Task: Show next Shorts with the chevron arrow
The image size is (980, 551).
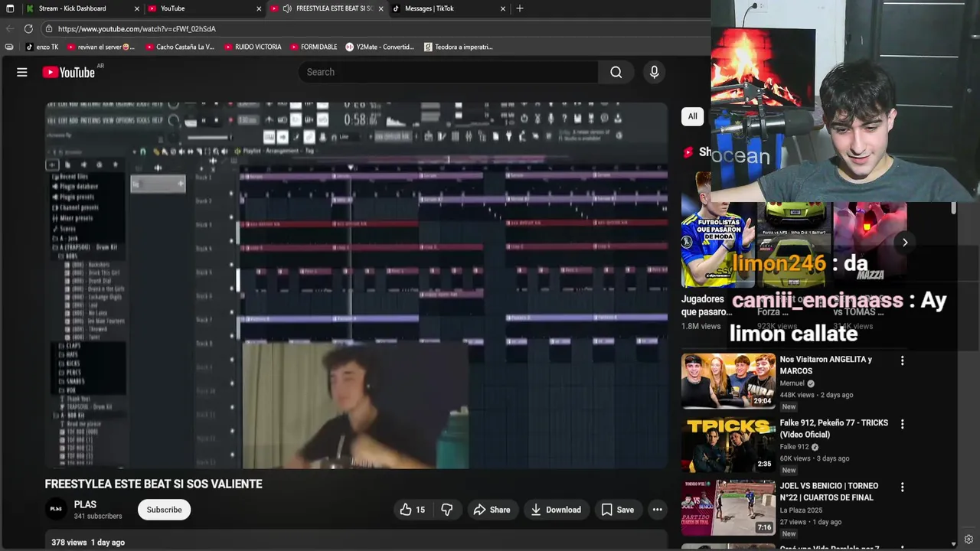Action: click(905, 243)
